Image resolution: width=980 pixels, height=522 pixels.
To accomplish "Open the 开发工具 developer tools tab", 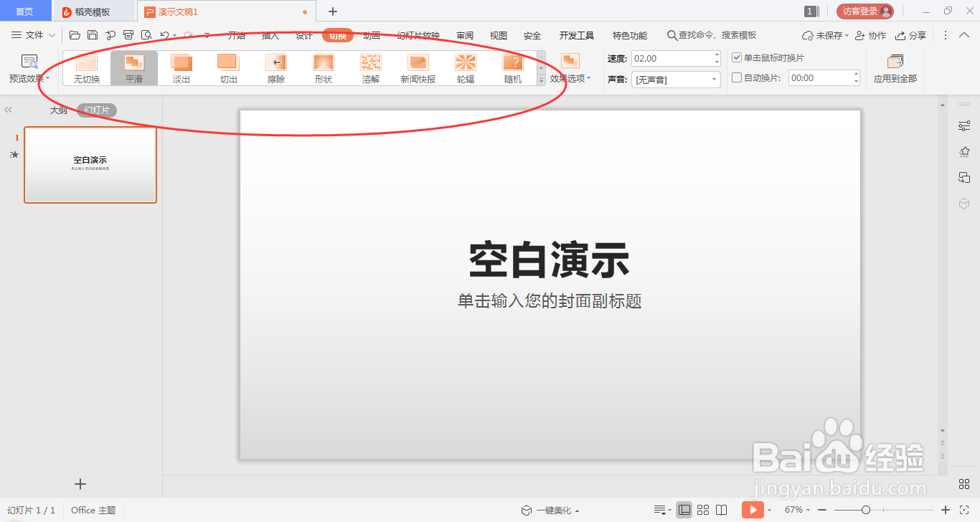I will click(x=577, y=35).
